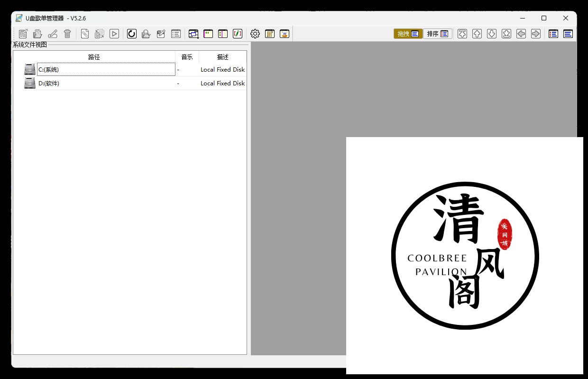Click the list view icon beside save-edit

(176, 34)
